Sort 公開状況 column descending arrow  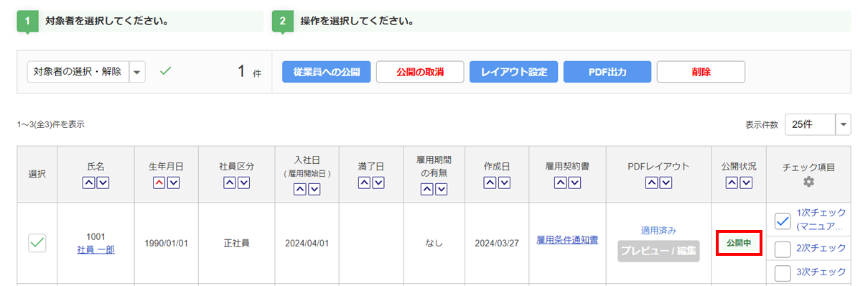click(x=746, y=183)
